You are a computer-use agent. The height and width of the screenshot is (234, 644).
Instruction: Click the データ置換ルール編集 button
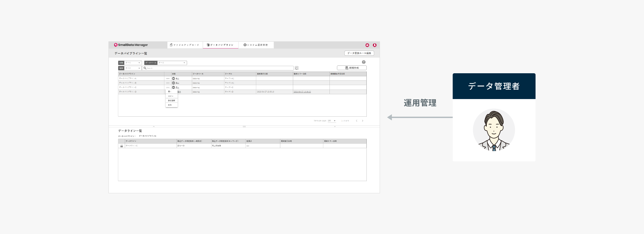(x=359, y=53)
